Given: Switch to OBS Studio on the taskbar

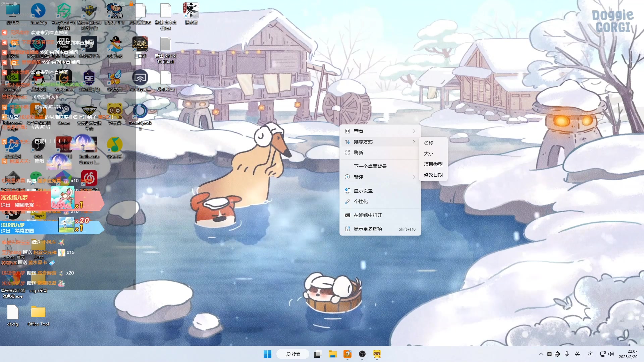Looking at the screenshot, I should coord(362,354).
